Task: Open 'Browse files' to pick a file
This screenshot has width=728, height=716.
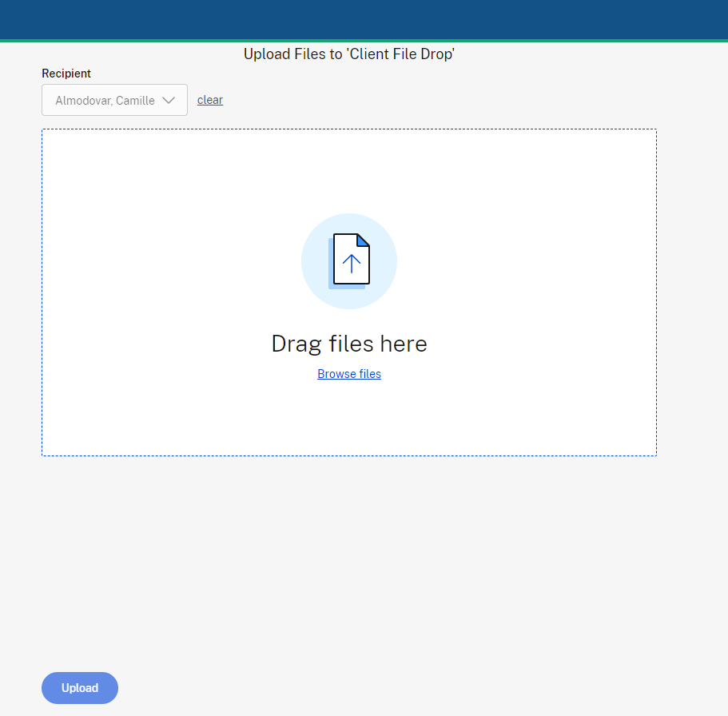Action: [x=349, y=373]
